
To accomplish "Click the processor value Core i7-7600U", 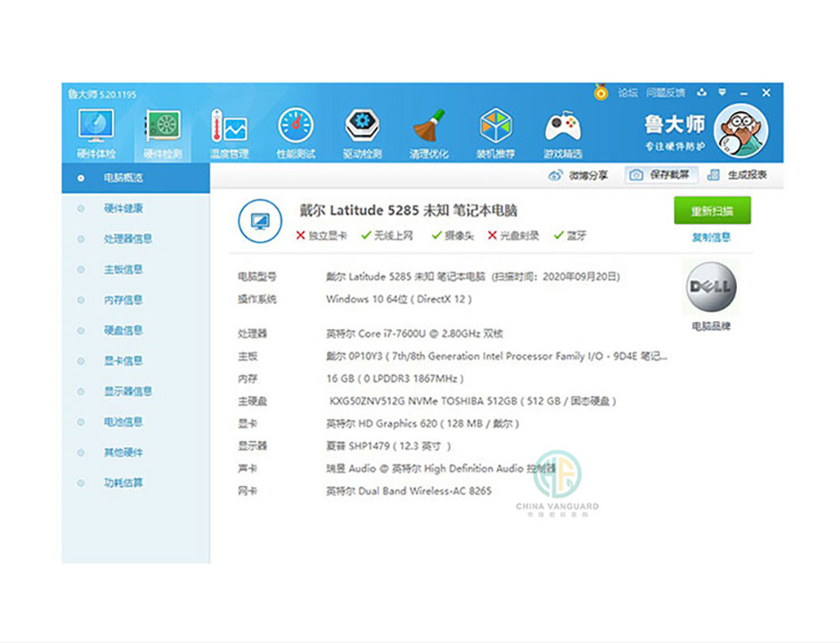I will click(415, 334).
